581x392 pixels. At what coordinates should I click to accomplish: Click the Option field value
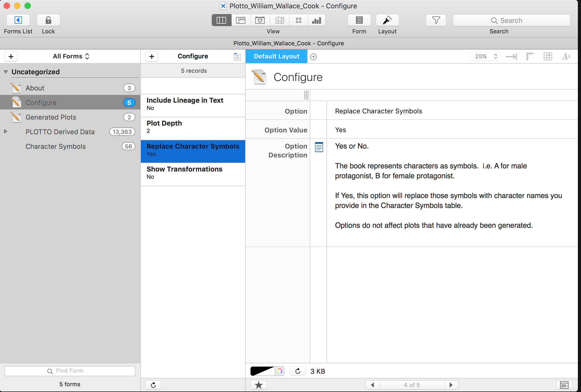point(452,111)
